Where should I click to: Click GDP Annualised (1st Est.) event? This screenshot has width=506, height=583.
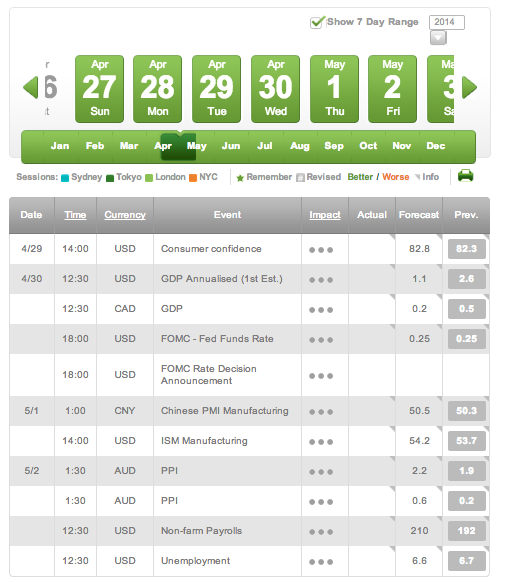pyautogui.click(x=222, y=279)
